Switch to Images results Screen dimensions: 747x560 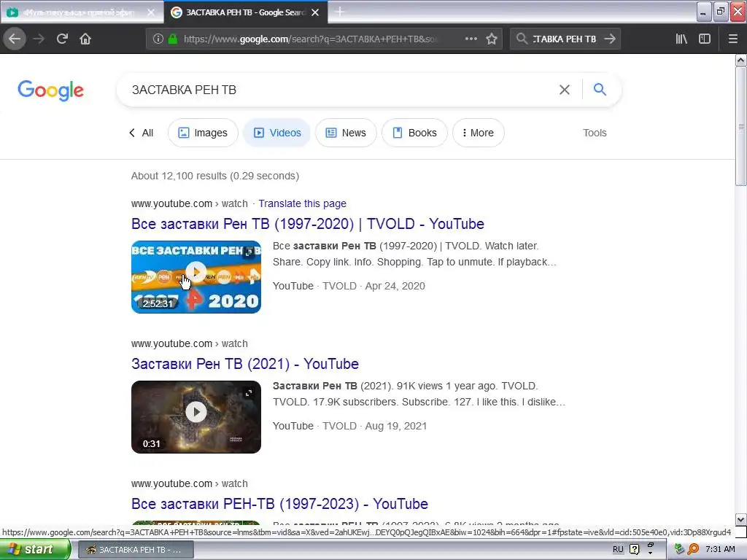(203, 133)
